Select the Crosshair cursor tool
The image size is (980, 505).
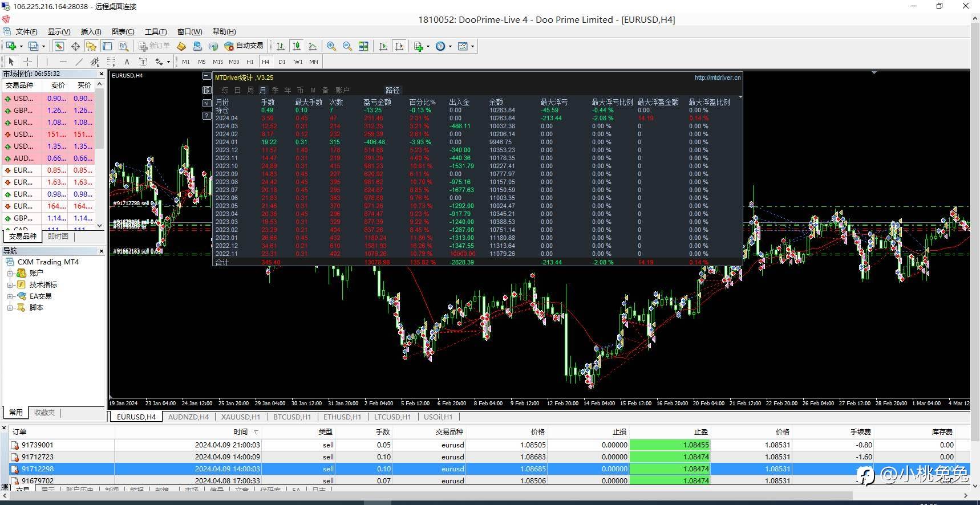coord(27,62)
